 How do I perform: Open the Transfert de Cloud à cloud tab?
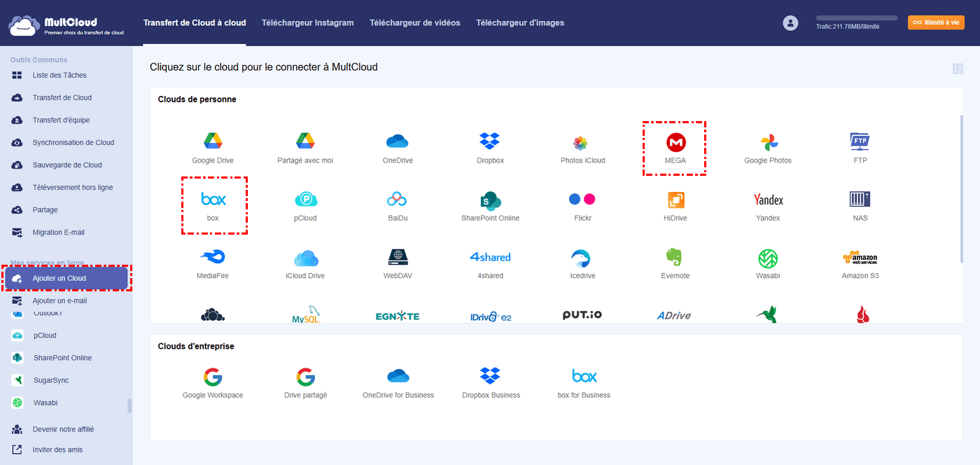tap(195, 22)
